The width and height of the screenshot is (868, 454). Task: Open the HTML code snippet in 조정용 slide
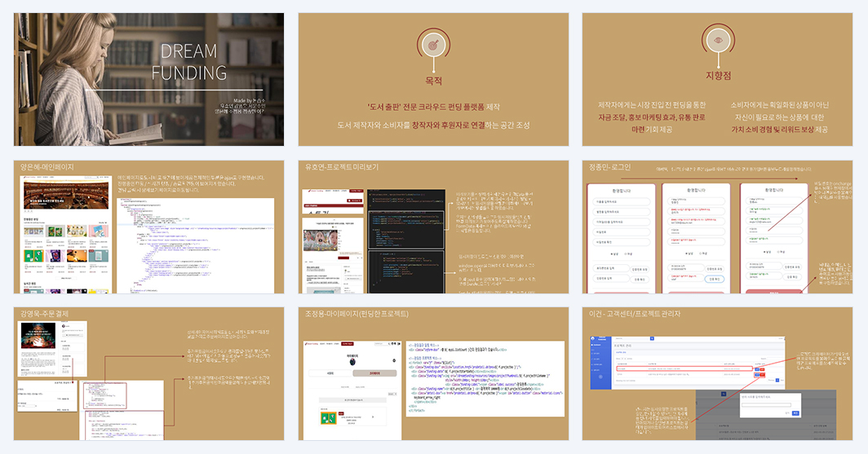click(485, 378)
